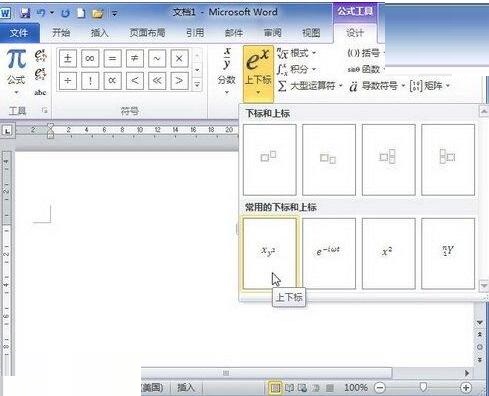Insert the proportional-to ∝ symbol

click(112, 81)
